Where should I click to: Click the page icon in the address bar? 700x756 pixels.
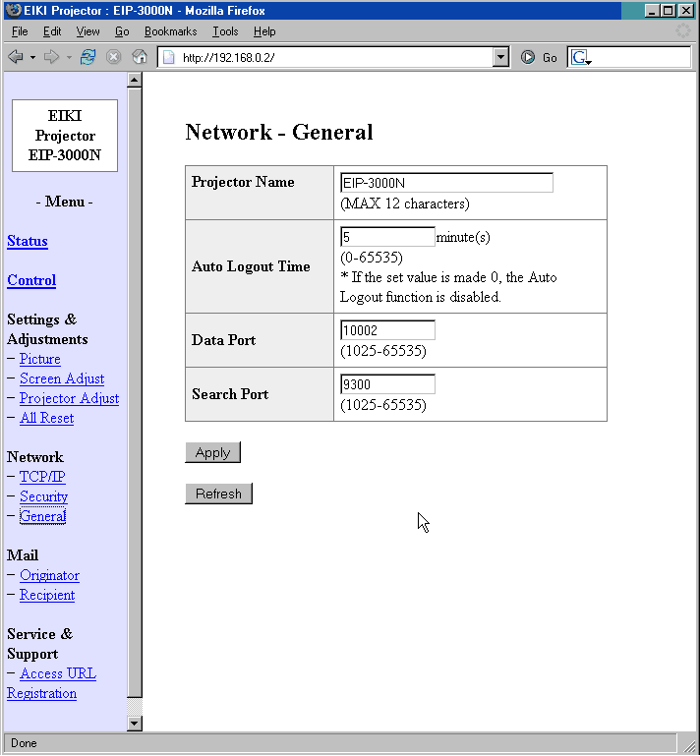[169, 57]
